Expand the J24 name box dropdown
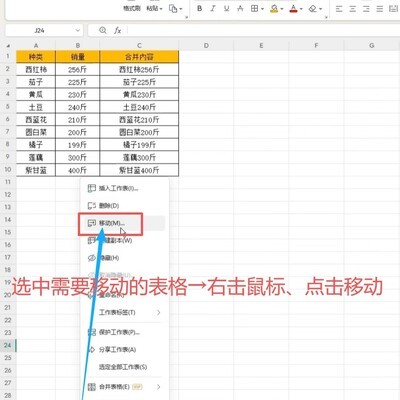The width and height of the screenshot is (400, 400). (78, 31)
